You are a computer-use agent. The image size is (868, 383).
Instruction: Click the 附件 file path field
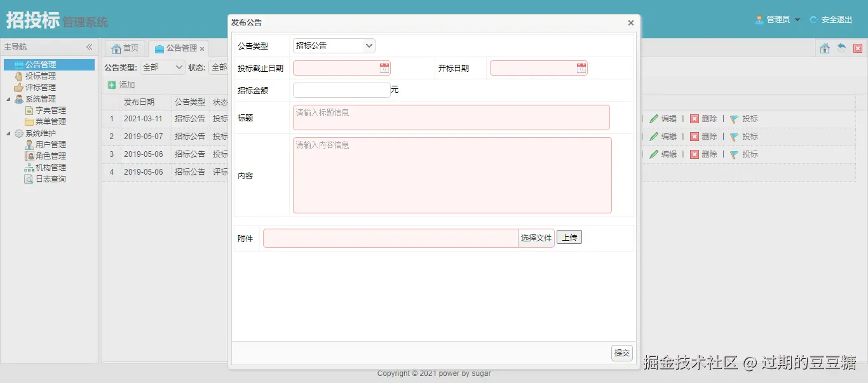(x=391, y=238)
